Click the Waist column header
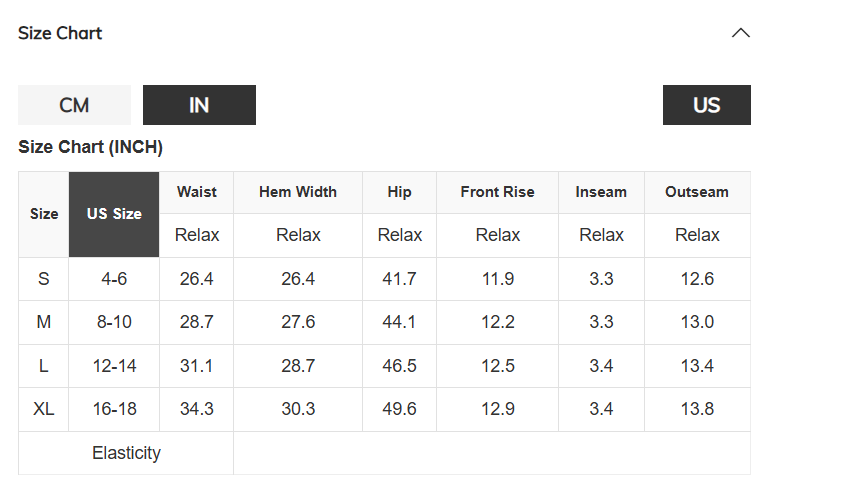The image size is (841, 499). click(x=197, y=192)
